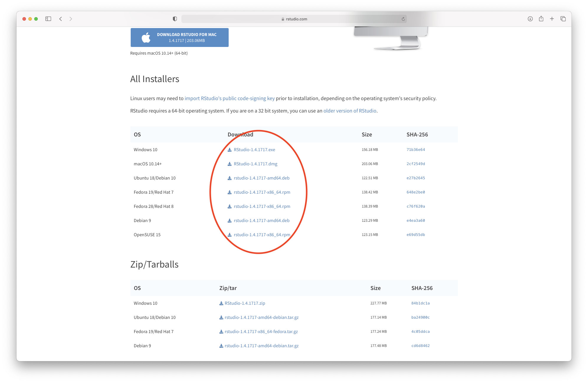Show downloads in Safari toolbar
The width and height of the screenshot is (588, 383).
click(x=530, y=19)
